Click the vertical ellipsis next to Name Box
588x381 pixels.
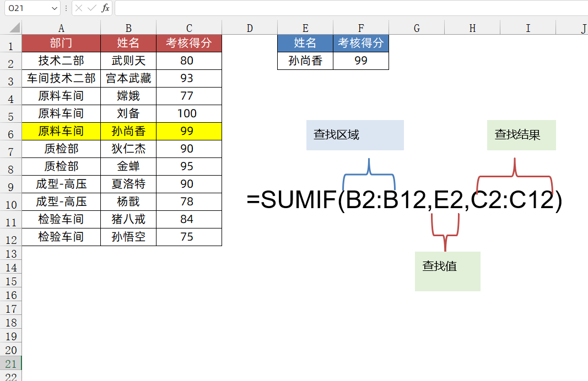65,9
